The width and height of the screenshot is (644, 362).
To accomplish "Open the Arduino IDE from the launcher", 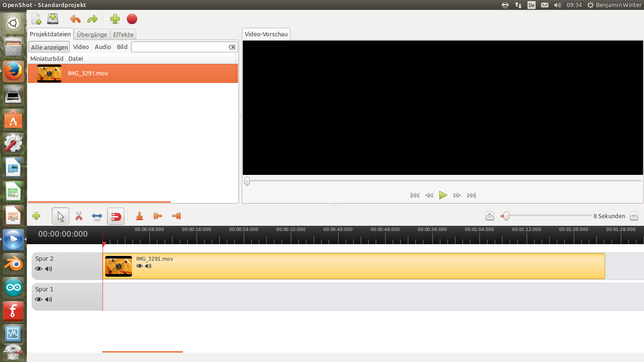I will pos(13,287).
